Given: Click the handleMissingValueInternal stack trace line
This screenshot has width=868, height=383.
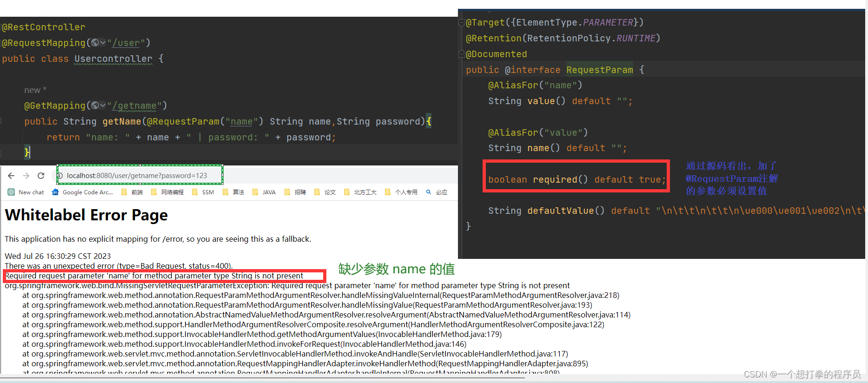Looking at the screenshot, I should [x=321, y=295].
